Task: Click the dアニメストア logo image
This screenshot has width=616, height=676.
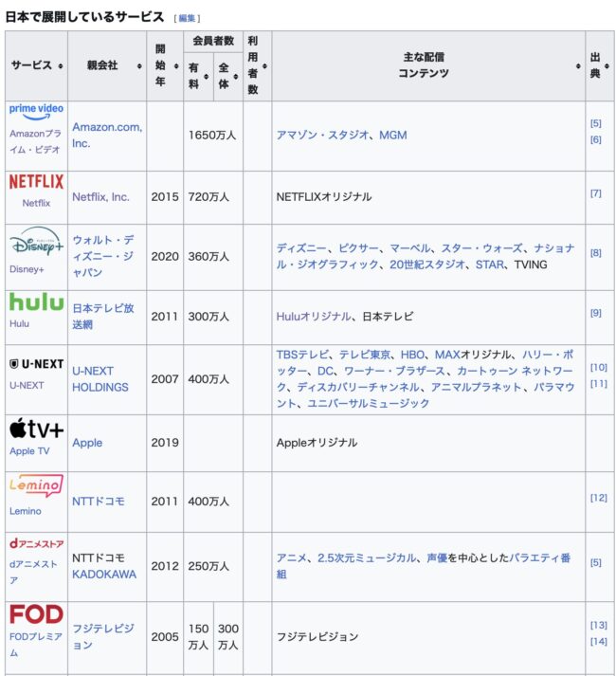Action: click(36, 543)
